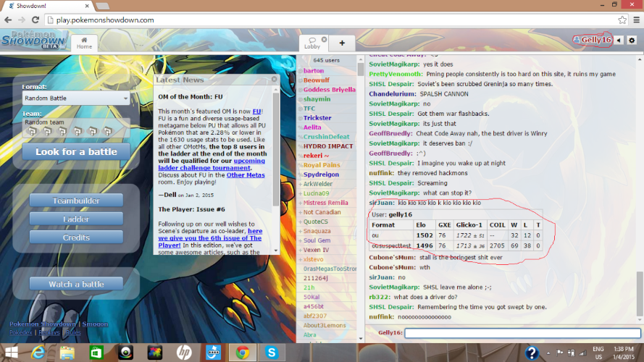Click the sound mute speaker icon
644x362 pixels.
pos(619,40)
